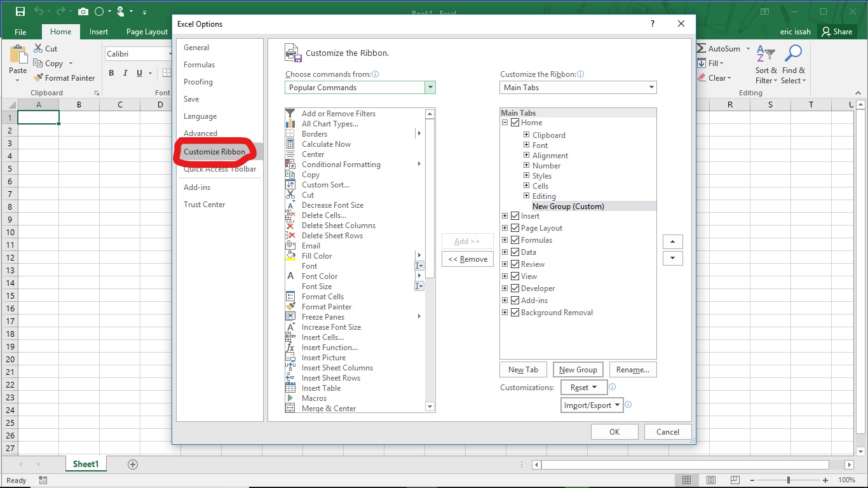Click the Move Down arrow beside the tabs list

point(673,259)
